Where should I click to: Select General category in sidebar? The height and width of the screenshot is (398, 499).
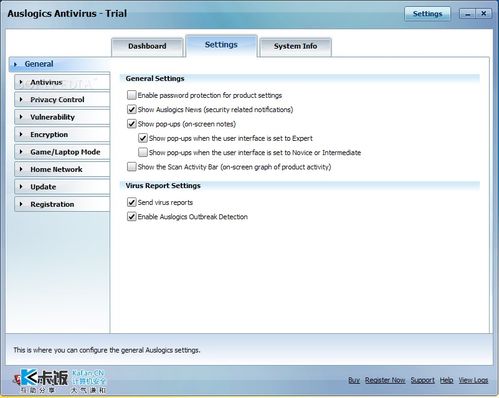coord(60,64)
